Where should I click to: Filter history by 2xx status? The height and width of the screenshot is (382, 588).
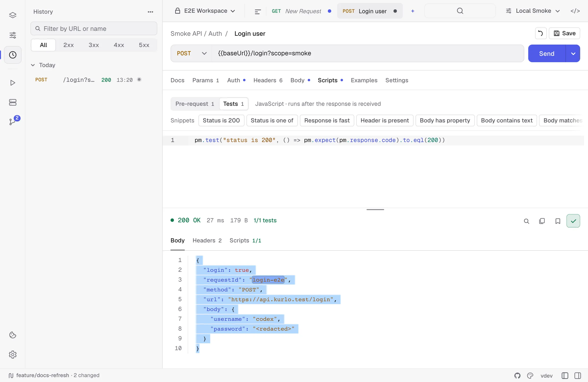pyautogui.click(x=68, y=45)
